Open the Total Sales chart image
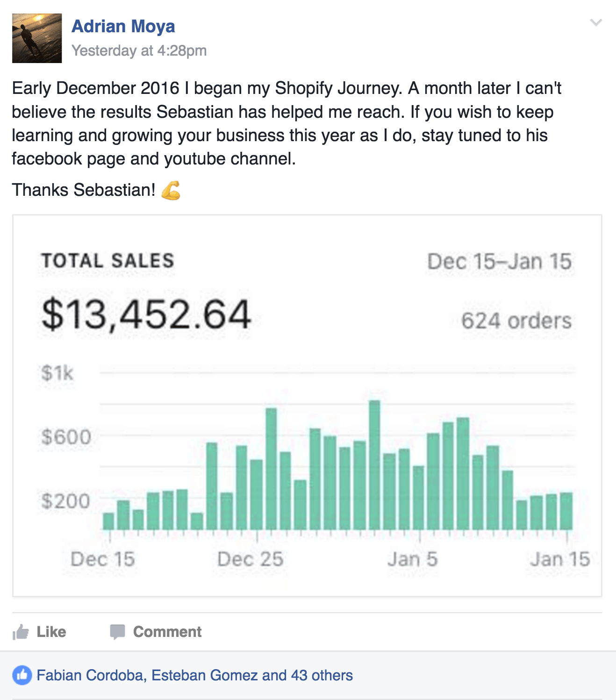 pyautogui.click(x=307, y=406)
